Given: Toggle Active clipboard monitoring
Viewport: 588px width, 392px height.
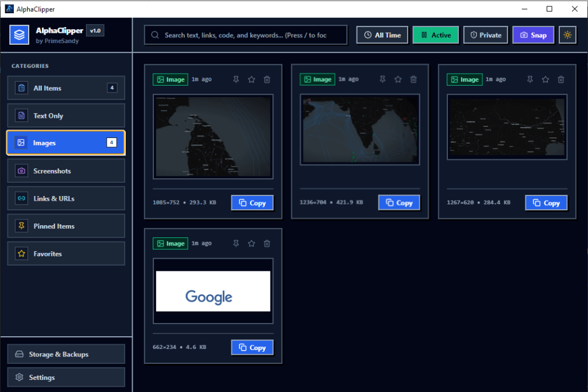Looking at the screenshot, I should (x=436, y=35).
